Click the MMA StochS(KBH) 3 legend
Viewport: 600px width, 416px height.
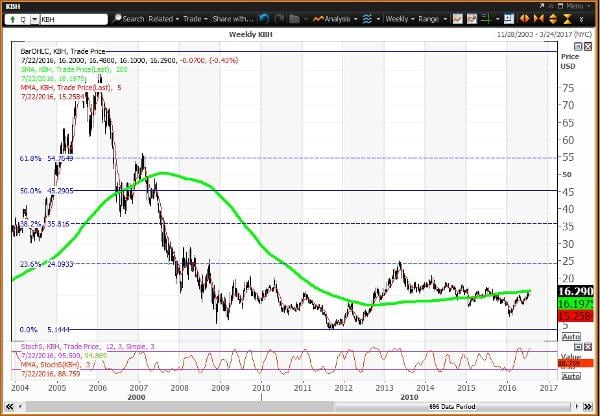(x=55, y=365)
